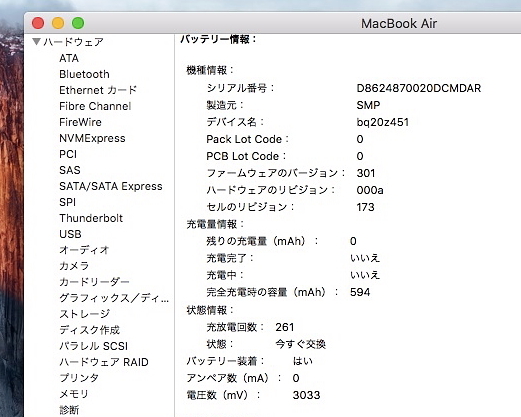Click the シリアル番号 label

[240, 88]
